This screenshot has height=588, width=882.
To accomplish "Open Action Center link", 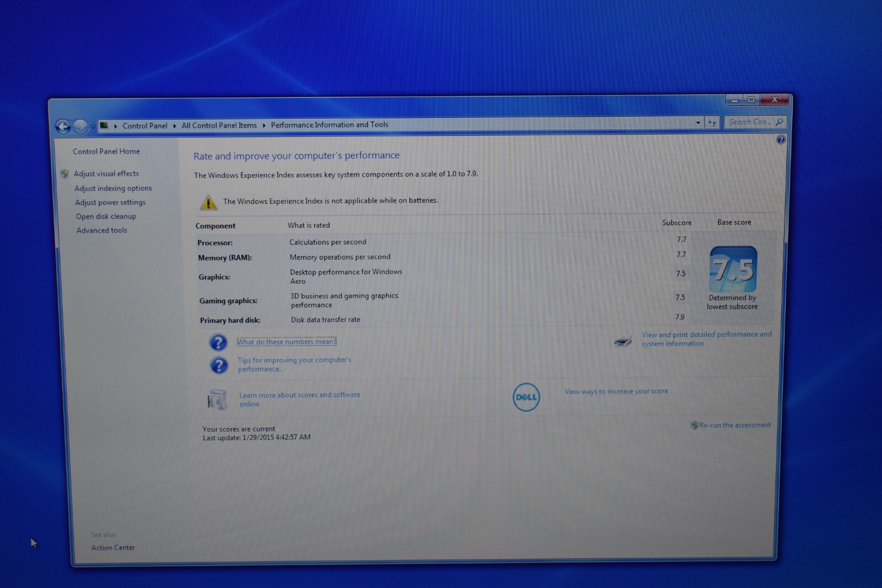I will pyautogui.click(x=113, y=547).
